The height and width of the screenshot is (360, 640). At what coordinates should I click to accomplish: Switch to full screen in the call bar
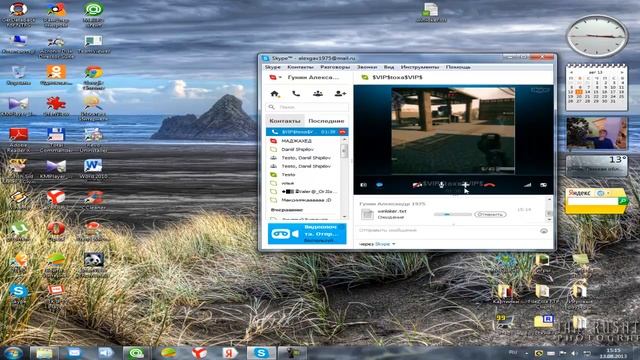pyautogui.click(x=543, y=185)
